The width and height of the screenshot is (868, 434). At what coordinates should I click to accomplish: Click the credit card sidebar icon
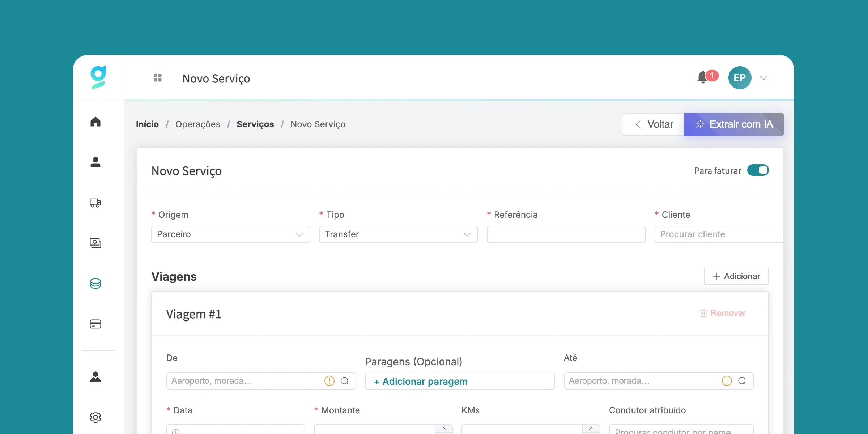pyautogui.click(x=95, y=324)
